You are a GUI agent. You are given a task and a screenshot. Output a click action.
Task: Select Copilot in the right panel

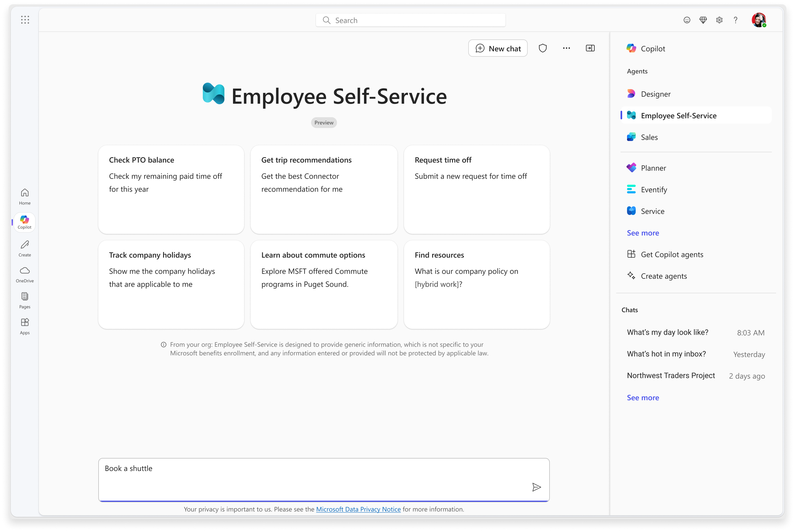696,49
